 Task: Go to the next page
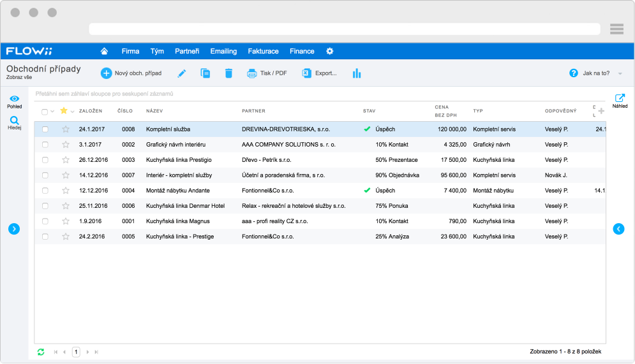(x=87, y=352)
